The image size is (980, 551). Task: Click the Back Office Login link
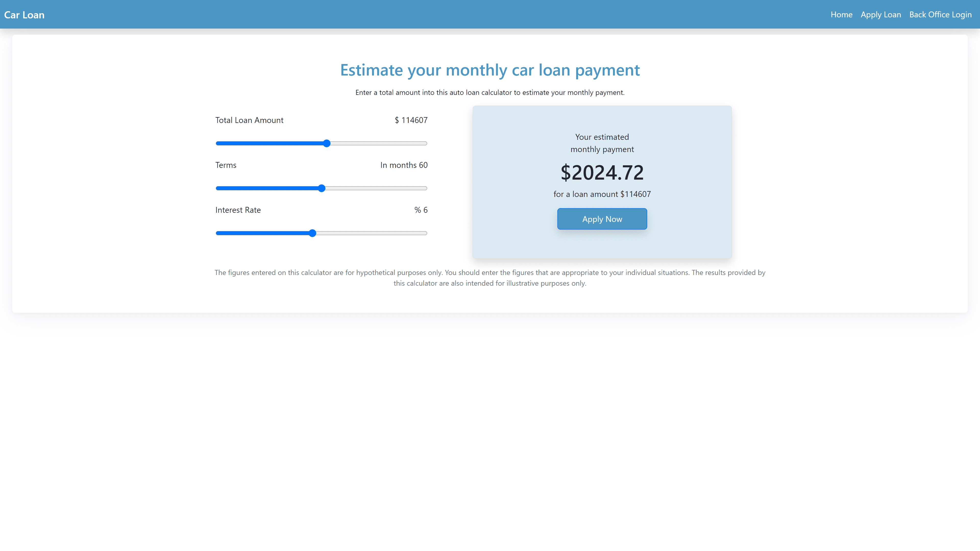pos(940,14)
